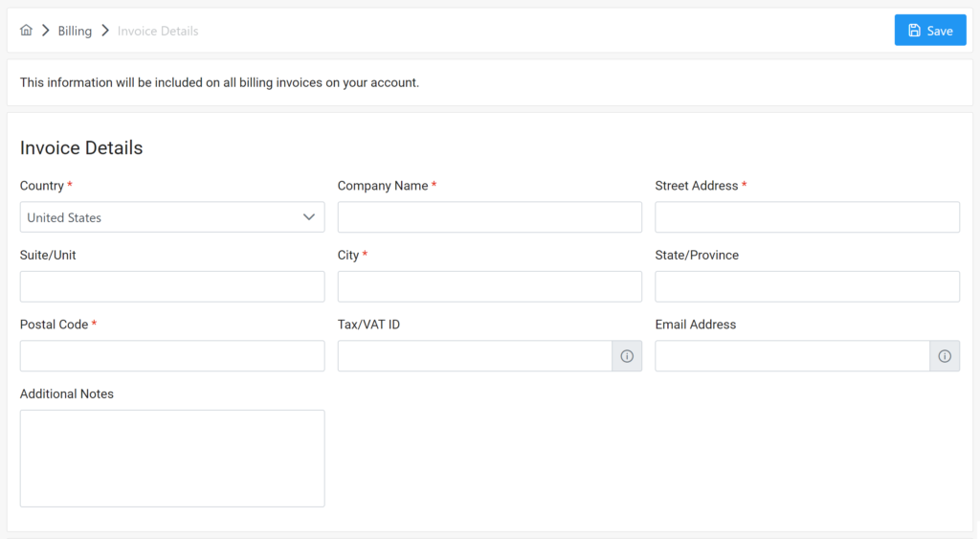980x539 pixels.
Task: Click the Street Address field label
Action: [x=696, y=186]
